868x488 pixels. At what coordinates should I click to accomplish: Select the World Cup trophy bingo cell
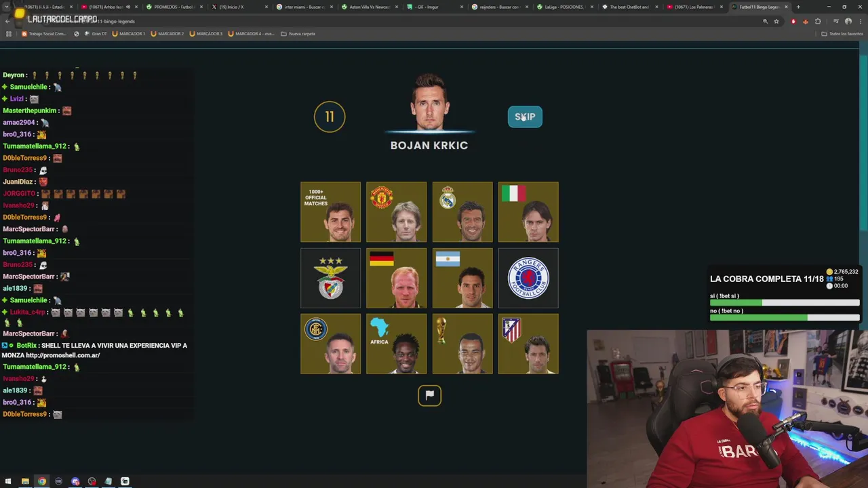click(462, 344)
